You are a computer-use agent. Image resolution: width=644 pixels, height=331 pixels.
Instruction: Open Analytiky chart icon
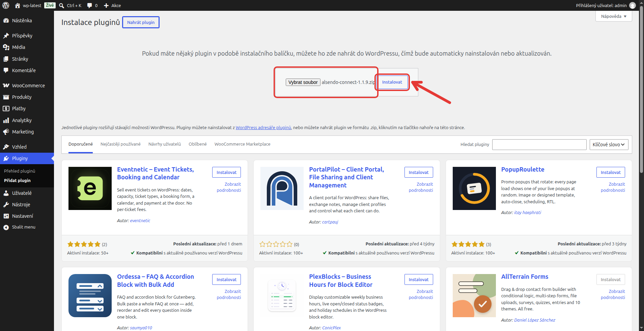tap(6, 120)
